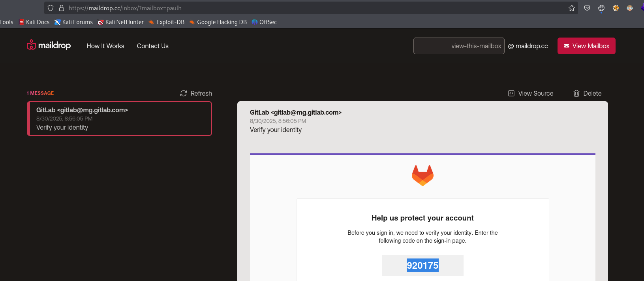
Task: Refresh the inbox message list
Action: point(196,93)
